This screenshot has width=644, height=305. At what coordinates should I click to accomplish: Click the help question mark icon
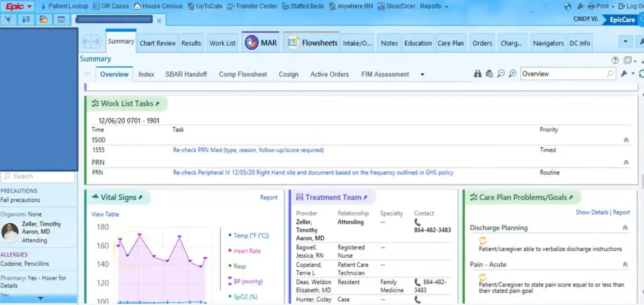[x=615, y=60]
